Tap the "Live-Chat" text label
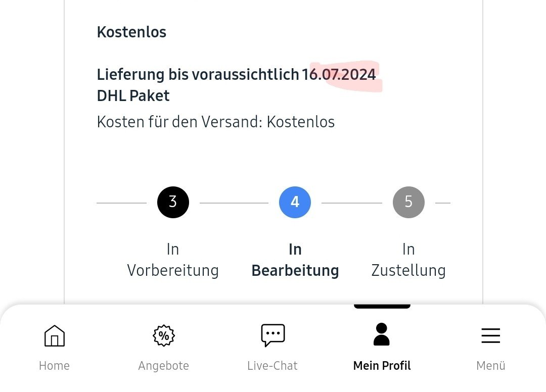 pos(272,366)
